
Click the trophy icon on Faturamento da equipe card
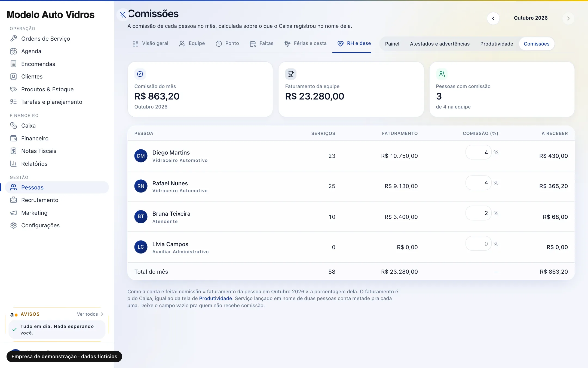(291, 74)
